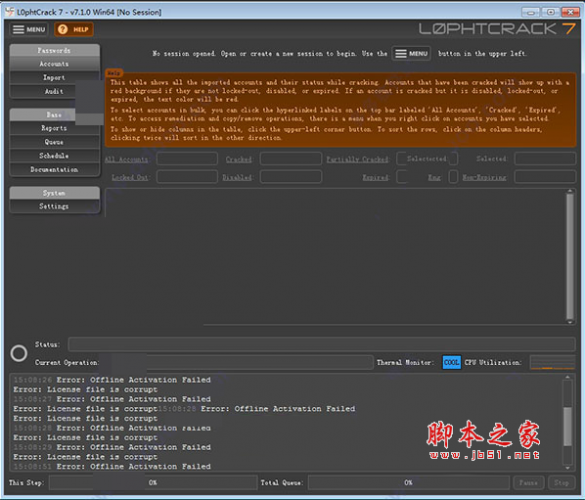The width and height of the screenshot is (585, 500).
Task: Click the inline MENU button in the session message
Action: pyautogui.click(x=412, y=53)
